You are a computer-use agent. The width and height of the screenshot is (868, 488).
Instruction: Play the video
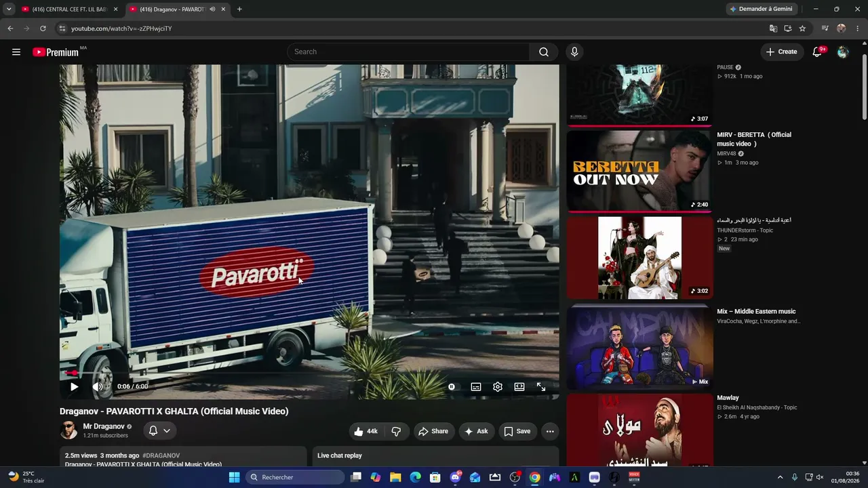point(74,386)
